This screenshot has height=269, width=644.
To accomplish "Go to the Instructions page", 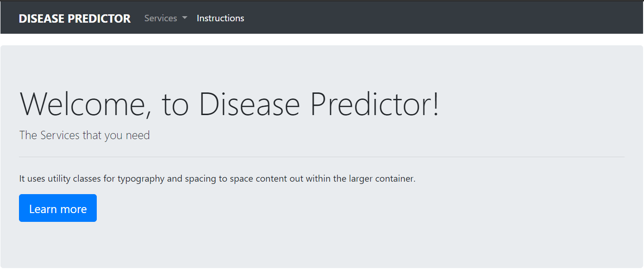I will [220, 18].
